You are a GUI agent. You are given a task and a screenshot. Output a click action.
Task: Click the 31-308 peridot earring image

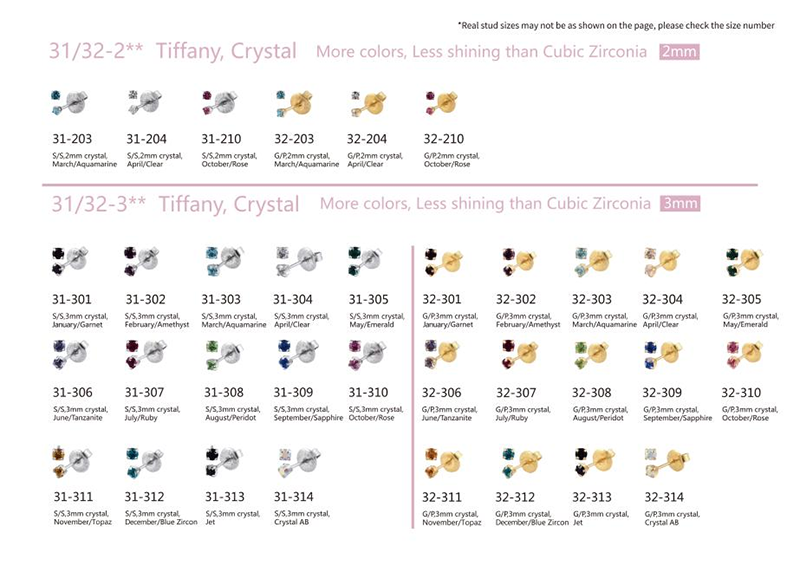[219, 354]
